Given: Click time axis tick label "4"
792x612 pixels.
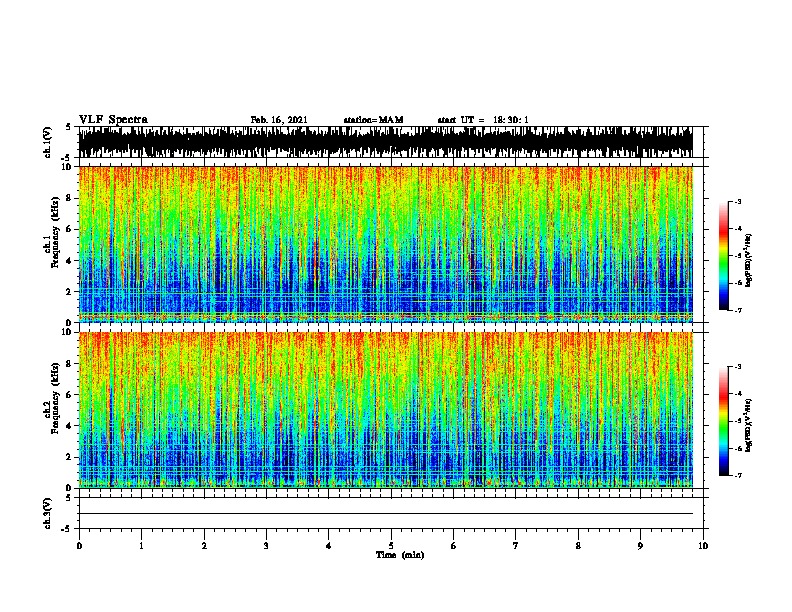Looking at the screenshot, I should tap(329, 546).
